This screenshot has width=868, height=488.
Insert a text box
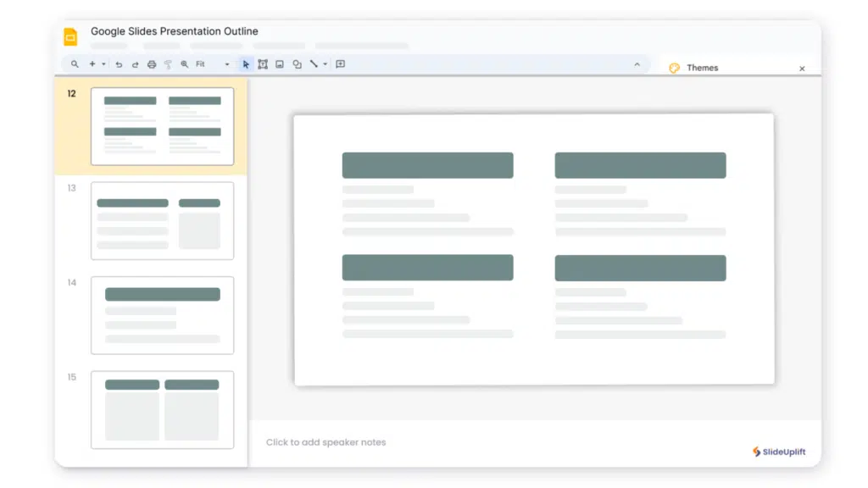pyautogui.click(x=263, y=64)
